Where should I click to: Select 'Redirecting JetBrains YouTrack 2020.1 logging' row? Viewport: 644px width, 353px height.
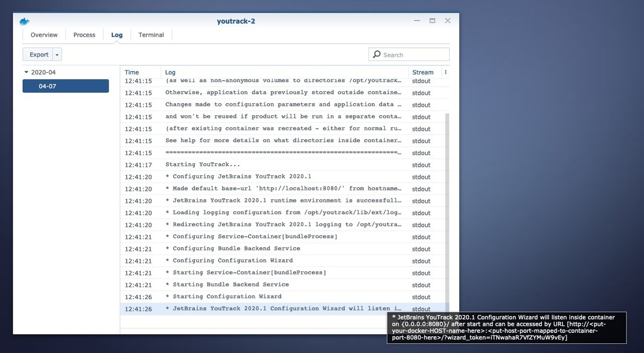[x=283, y=225]
